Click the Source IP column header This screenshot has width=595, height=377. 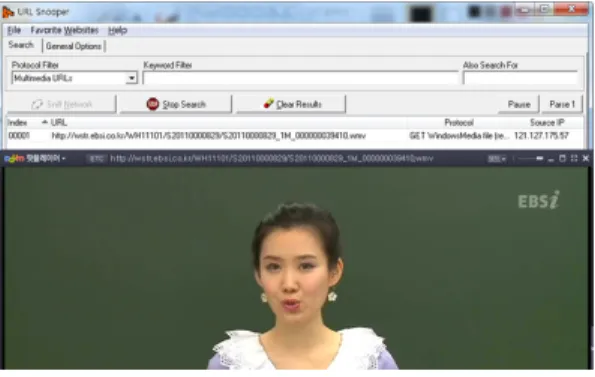(x=547, y=123)
